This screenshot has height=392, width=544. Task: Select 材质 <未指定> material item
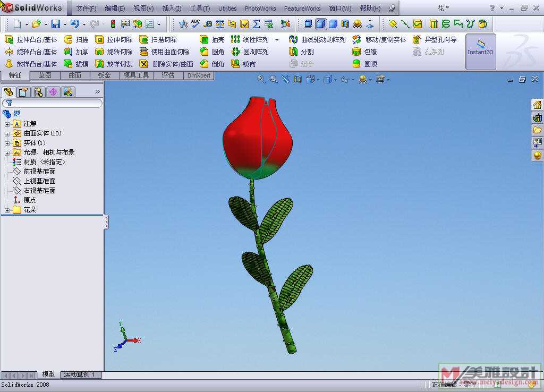(x=39, y=162)
